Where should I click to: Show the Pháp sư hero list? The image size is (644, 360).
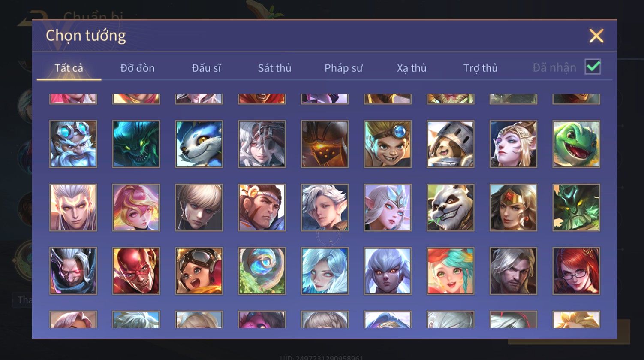(x=343, y=68)
